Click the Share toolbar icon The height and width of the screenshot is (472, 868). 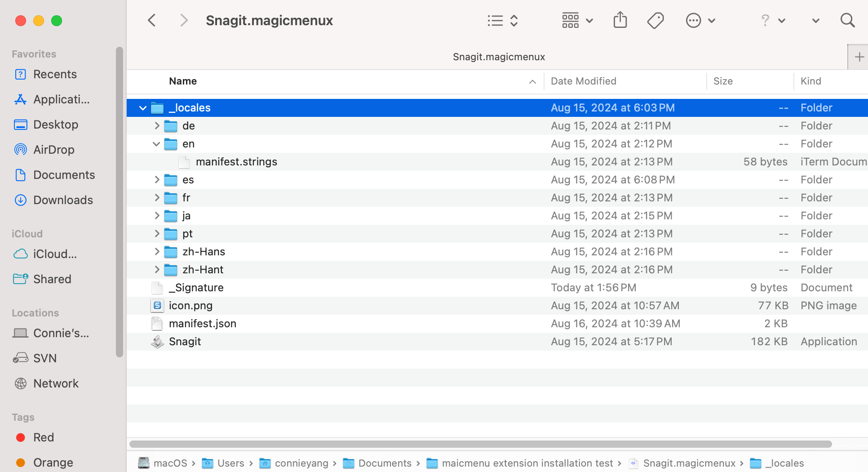coord(620,20)
